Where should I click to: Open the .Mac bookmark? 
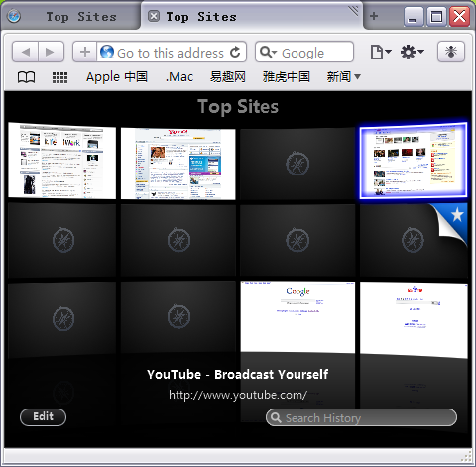point(179,77)
